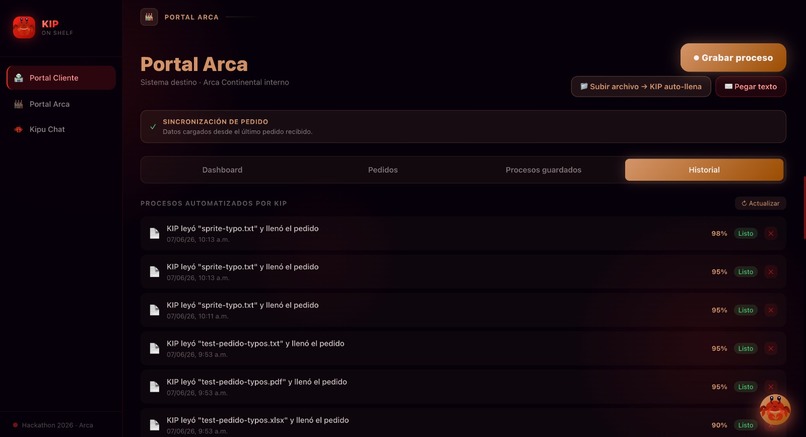Click file icon of test-pedido-typos.pdf row
This screenshot has width=806, height=437.
coord(154,387)
